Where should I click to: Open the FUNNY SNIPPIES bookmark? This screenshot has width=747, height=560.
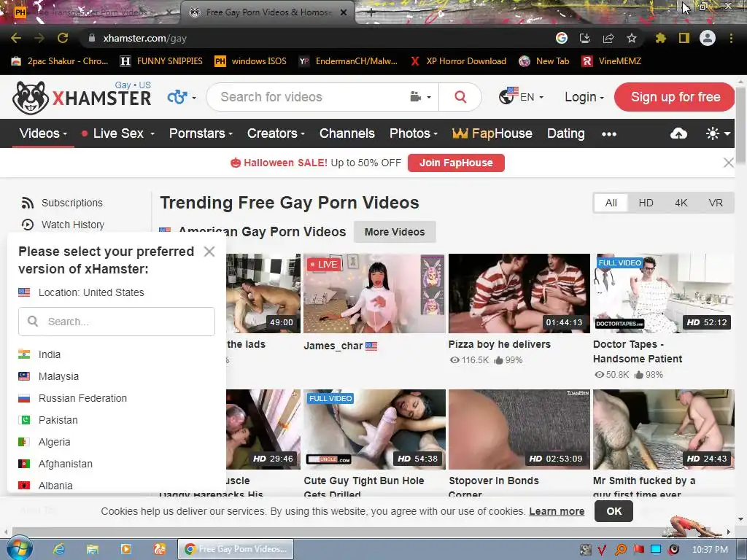point(161,61)
